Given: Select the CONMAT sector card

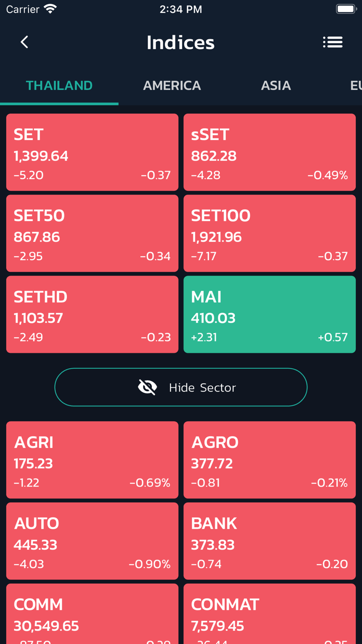Looking at the screenshot, I should coord(269,614).
